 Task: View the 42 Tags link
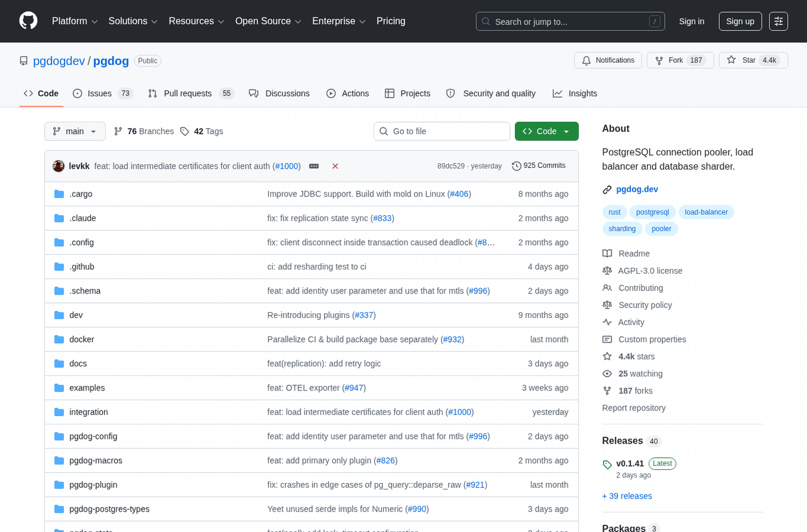[201, 132]
